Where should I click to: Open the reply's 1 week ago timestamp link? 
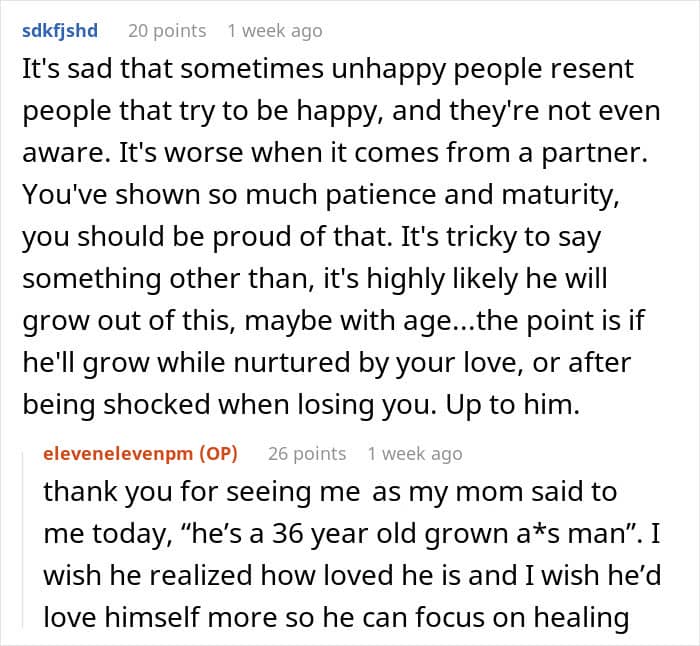click(415, 454)
